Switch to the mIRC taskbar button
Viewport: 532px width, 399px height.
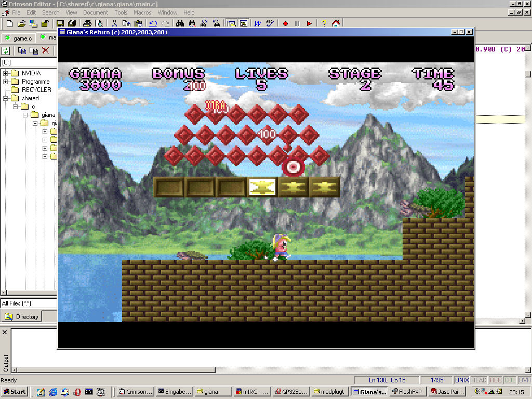(x=252, y=392)
